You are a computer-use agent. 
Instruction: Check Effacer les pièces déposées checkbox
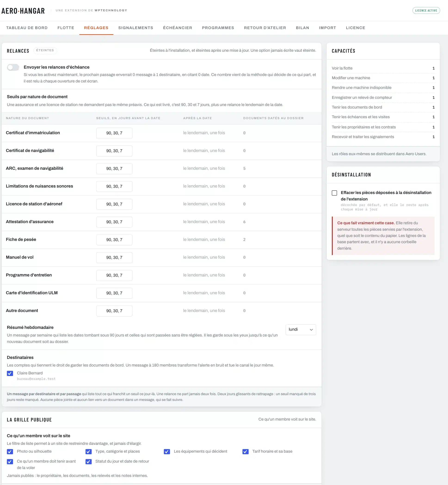[334, 193]
